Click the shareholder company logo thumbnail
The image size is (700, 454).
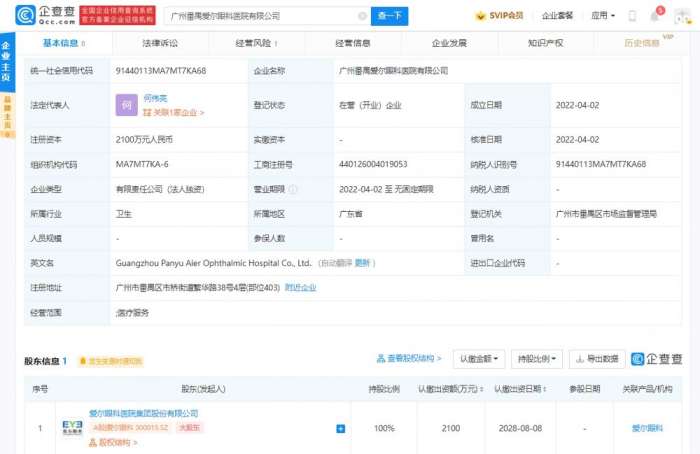(x=72, y=427)
